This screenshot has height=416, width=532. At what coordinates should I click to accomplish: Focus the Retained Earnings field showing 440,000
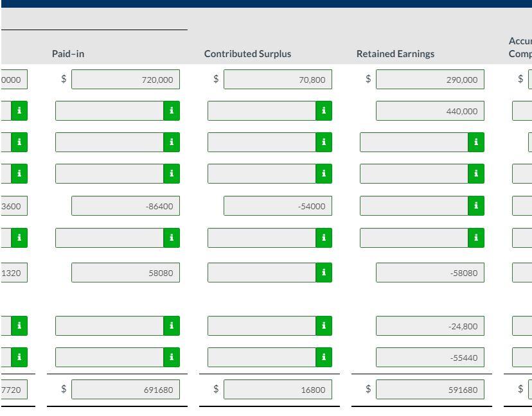click(x=430, y=110)
